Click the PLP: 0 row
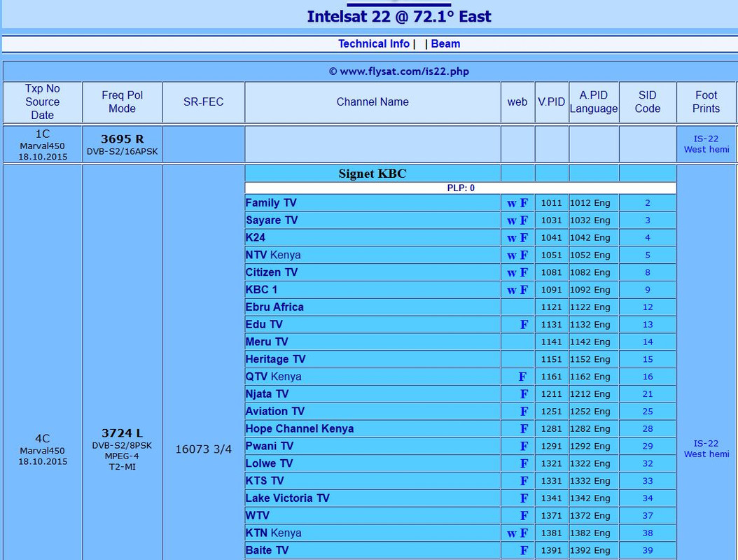The height and width of the screenshot is (560, 738). pyautogui.click(x=460, y=188)
